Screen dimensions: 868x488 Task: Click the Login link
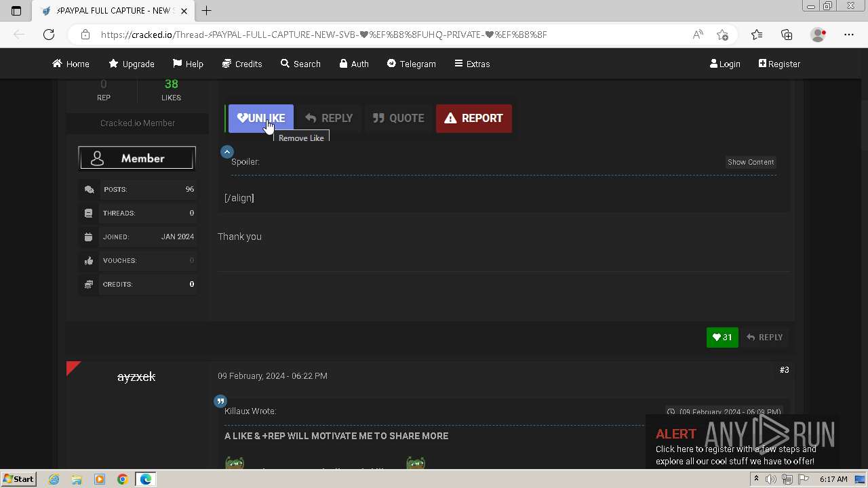725,64
